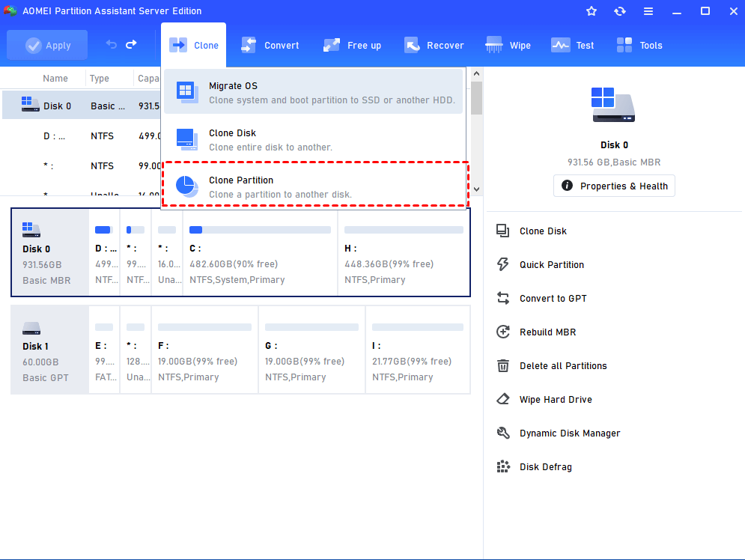Open the Convert menu
The image size is (745, 560).
(x=270, y=45)
